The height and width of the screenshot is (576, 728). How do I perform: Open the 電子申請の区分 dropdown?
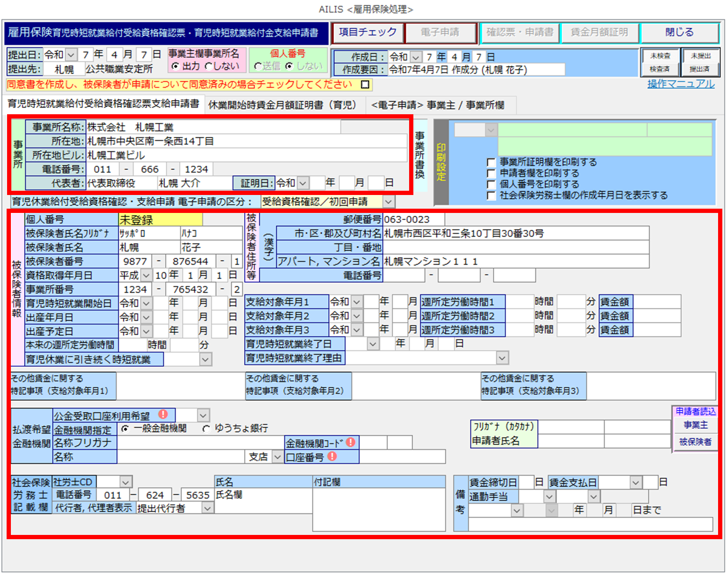pos(388,202)
